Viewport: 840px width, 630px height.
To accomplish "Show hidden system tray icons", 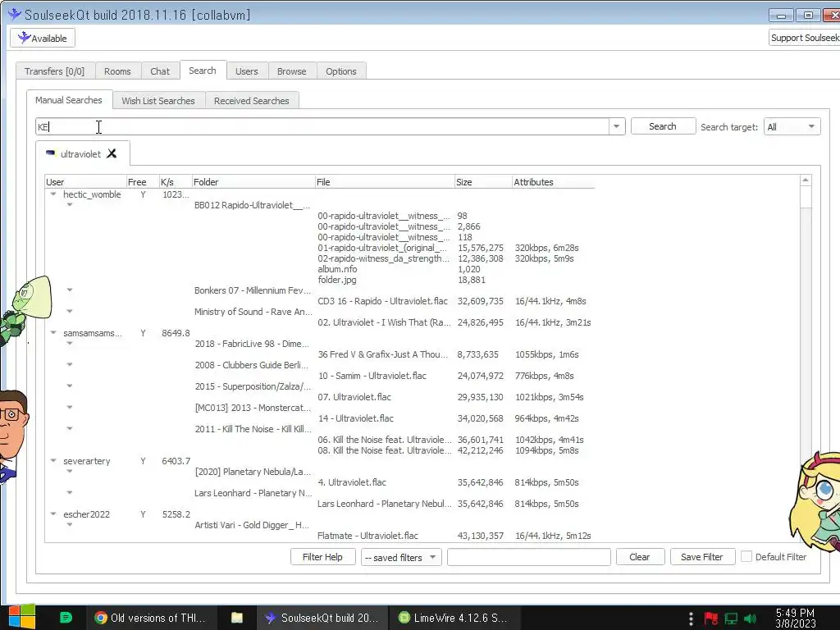I will (x=691, y=619).
